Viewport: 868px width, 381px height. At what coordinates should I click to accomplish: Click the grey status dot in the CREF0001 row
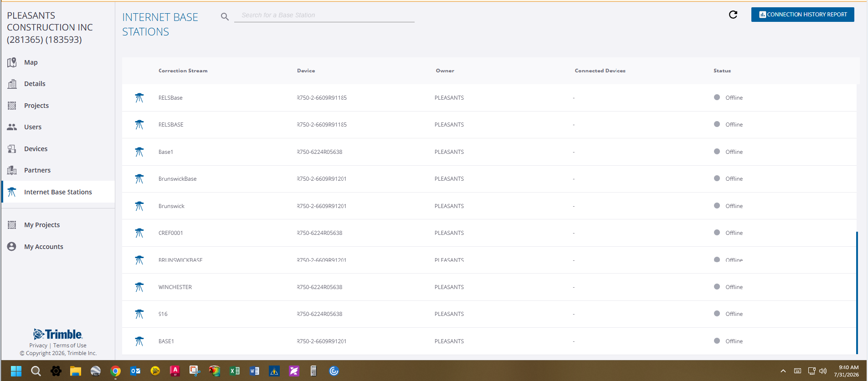tap(717, 233)
